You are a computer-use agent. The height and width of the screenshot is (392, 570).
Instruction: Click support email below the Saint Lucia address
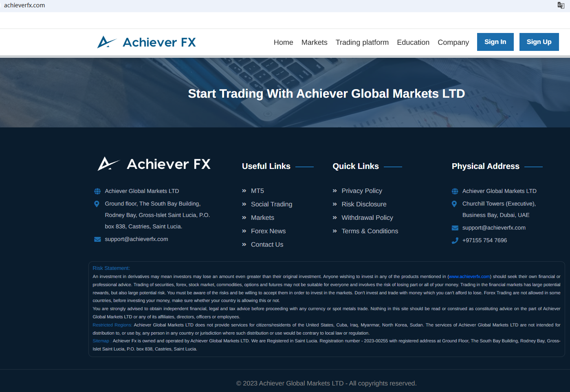tap(136, 239)
